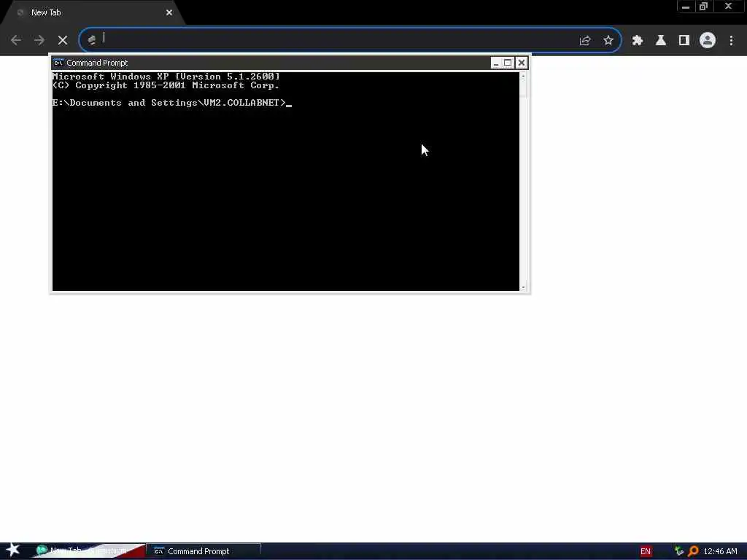Share this page via share icon

click(x=585, y=41)
